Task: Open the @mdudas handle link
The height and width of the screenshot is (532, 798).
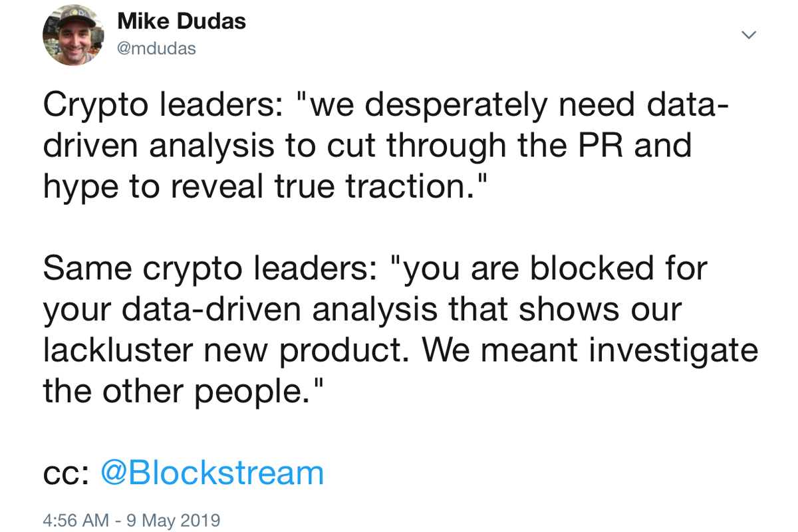Action: (156, 49)
